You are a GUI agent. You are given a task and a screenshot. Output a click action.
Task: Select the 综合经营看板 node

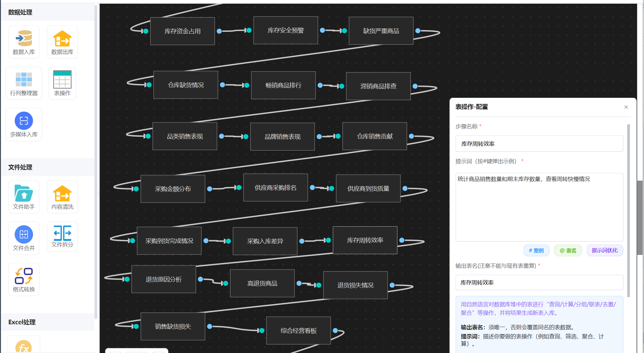[x=298, y=331]
